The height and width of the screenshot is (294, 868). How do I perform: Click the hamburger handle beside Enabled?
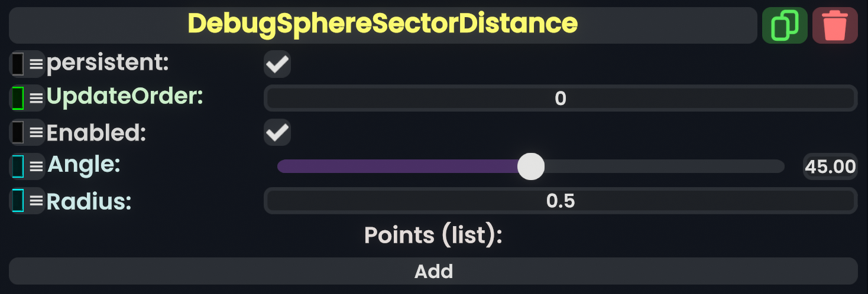coord(37,132)
